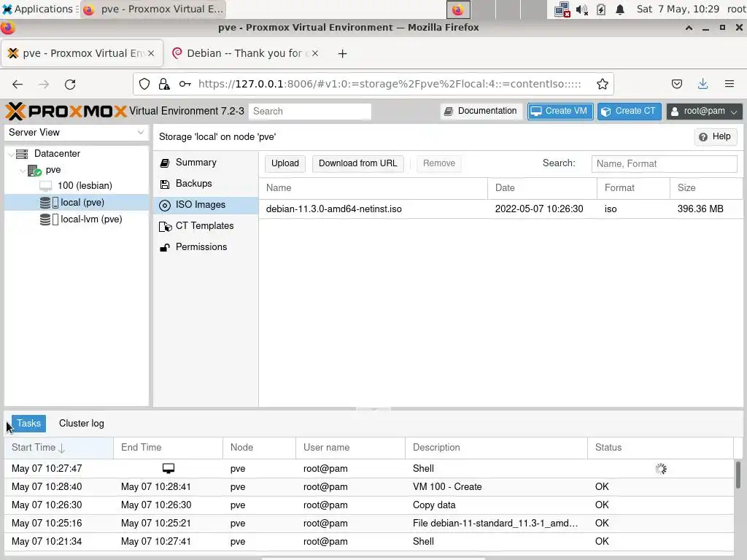
Task: Click the saved password key icon
Action: click(185, 85)
